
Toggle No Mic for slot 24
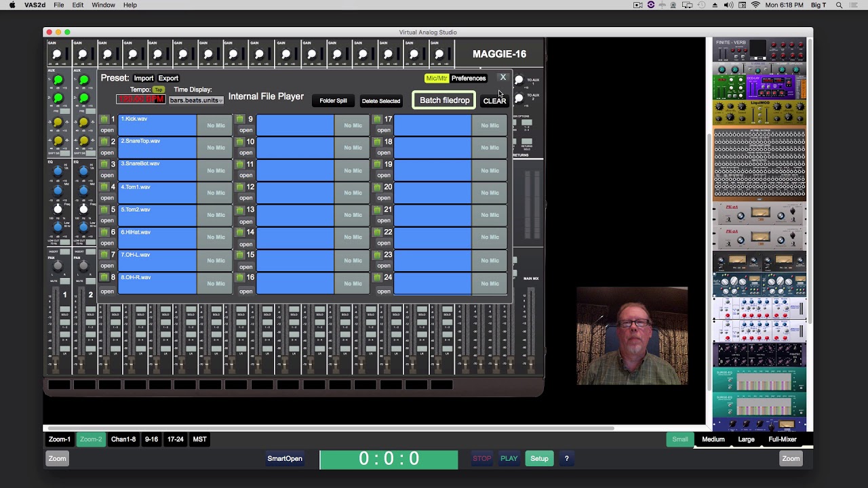490,283
